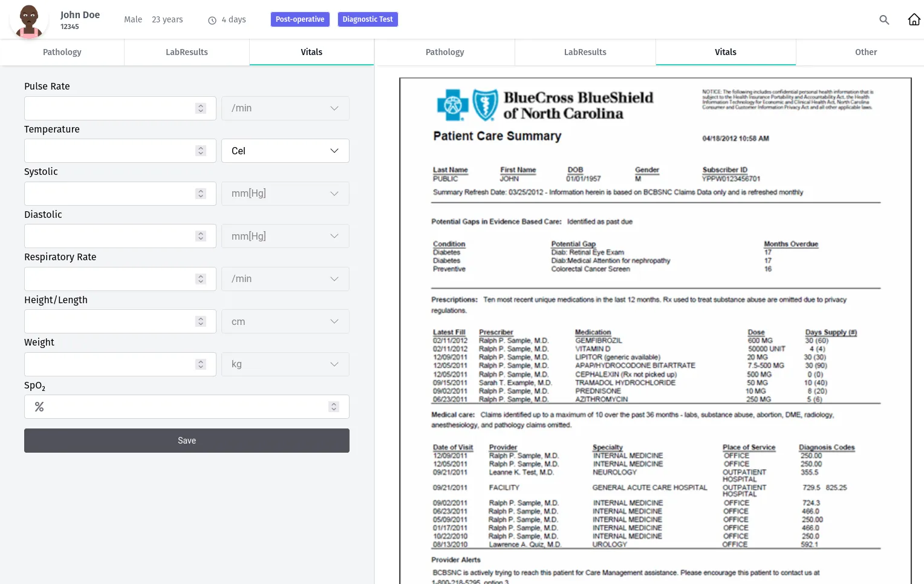
Task: Open the Pulse Rate /min unit dropdown
Action: [x=285, y=108]
